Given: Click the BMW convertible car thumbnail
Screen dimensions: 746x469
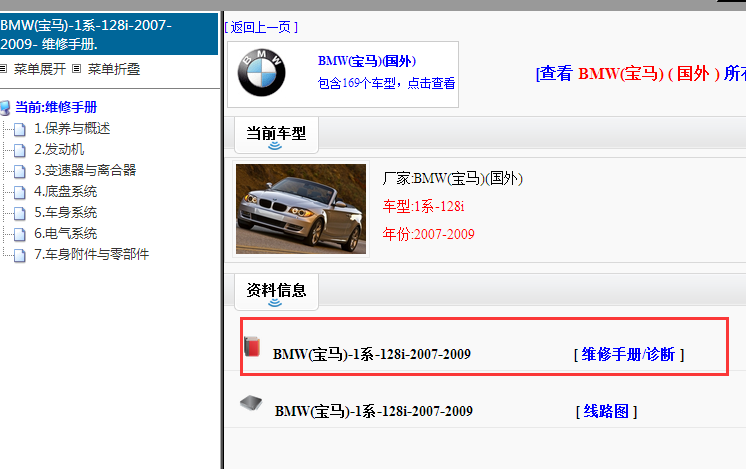Looking at the screenshot, I should 301,209.
